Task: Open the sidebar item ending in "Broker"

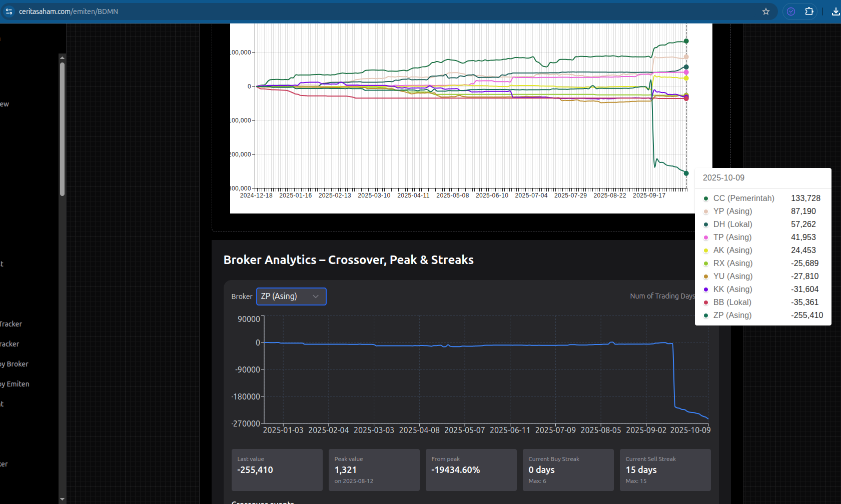Action: point(15,364)
